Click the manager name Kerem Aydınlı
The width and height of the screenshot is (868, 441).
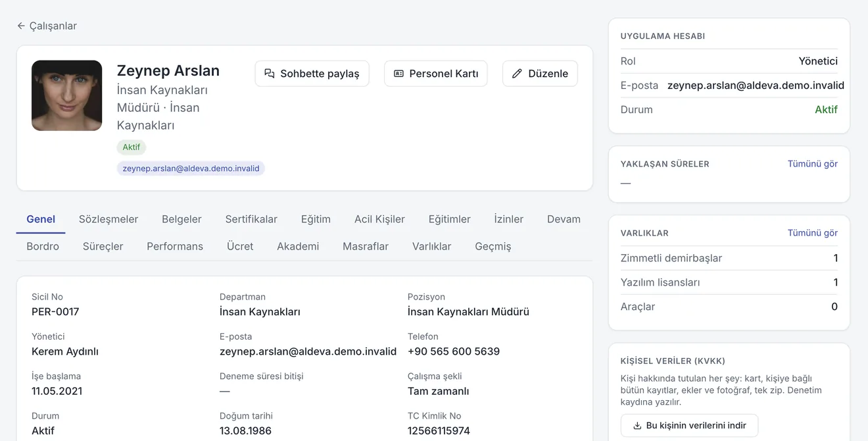tap(65, 351)
